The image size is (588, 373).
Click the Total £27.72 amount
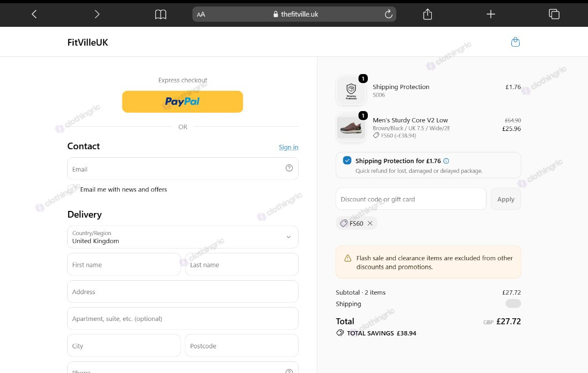tap(509, 321)
